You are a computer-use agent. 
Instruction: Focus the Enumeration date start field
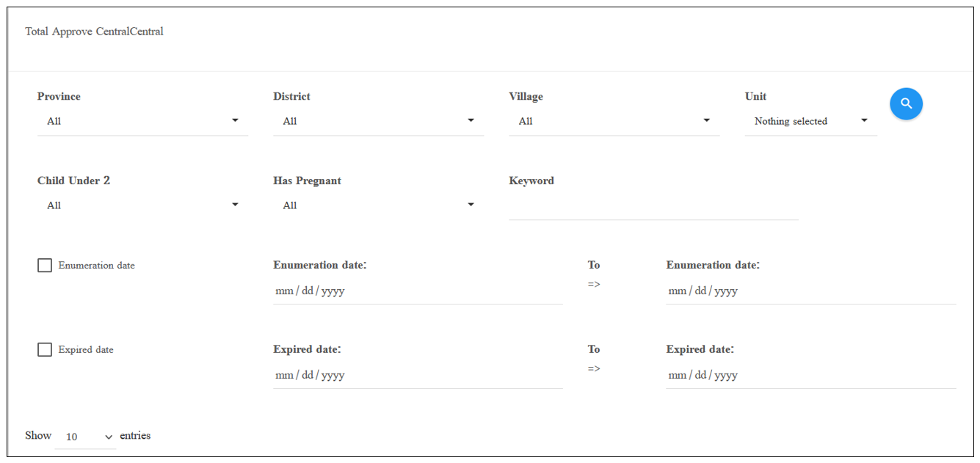click(x=418, y=291)
